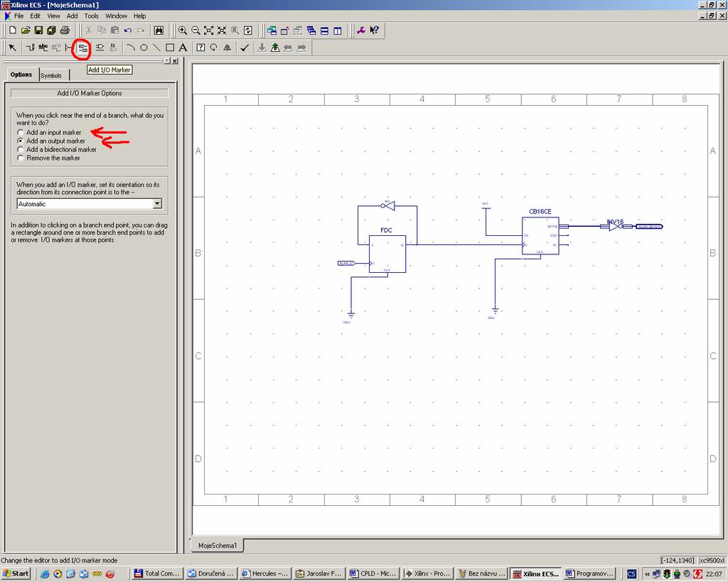This screenshot has height=582, width=728.
Task: Open the View menu
Action: pos(53,16)
